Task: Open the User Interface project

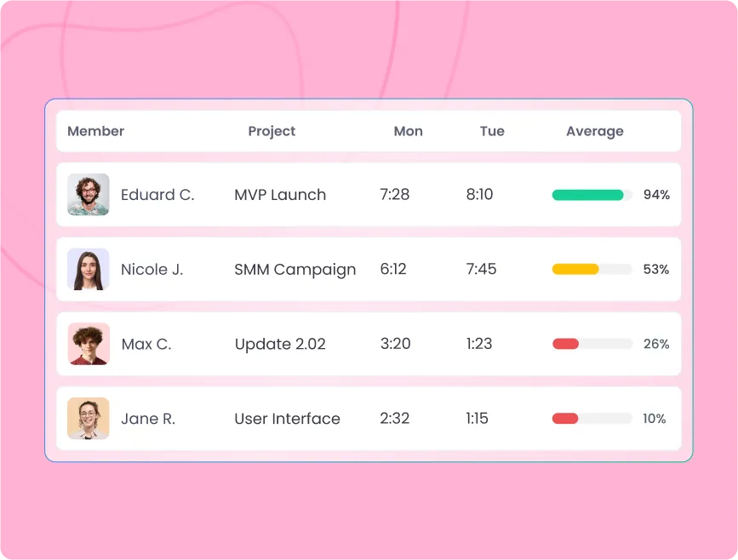Action: (x=287, y=418)
